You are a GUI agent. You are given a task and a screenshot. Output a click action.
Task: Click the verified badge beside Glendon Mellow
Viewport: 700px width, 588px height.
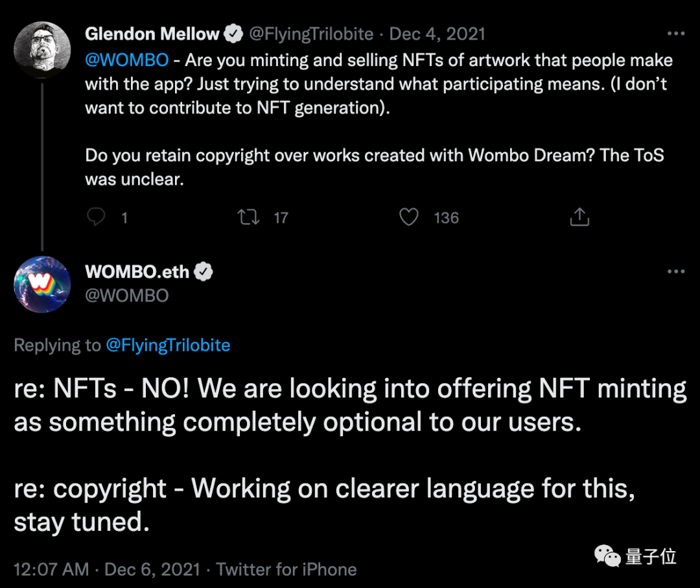point(234,34)
